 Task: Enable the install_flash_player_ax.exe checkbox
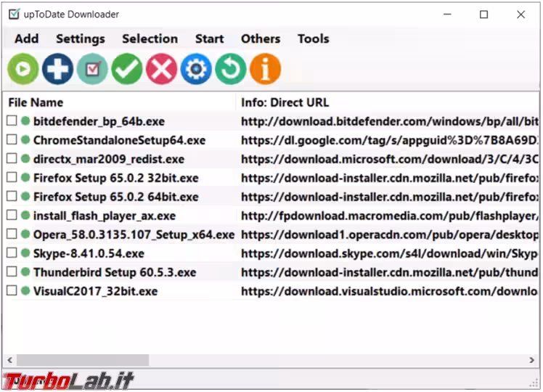pyautogui.click(x=12, y=215)
